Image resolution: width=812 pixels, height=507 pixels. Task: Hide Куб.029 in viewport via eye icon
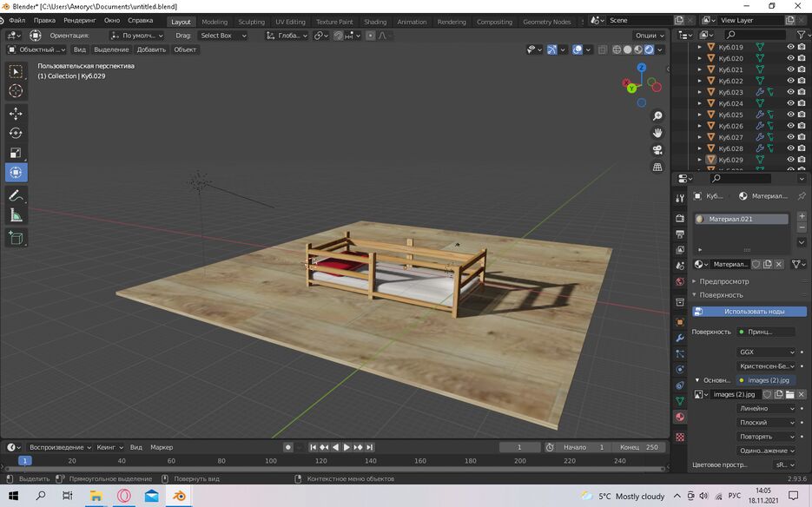[x=790, y=160]
